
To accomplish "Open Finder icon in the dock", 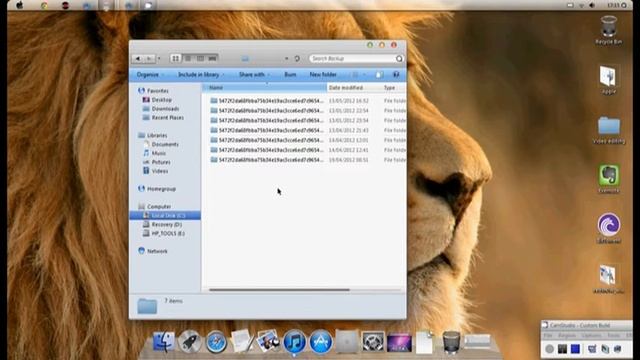I will click(x=164, y=341).
